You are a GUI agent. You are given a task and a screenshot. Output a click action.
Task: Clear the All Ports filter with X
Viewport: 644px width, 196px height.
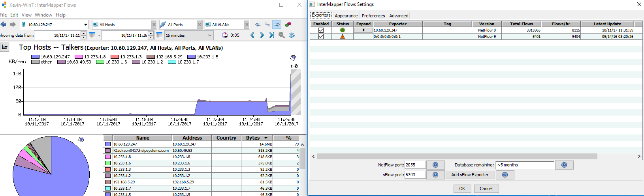pyautogui.click(x=200, y=24)
